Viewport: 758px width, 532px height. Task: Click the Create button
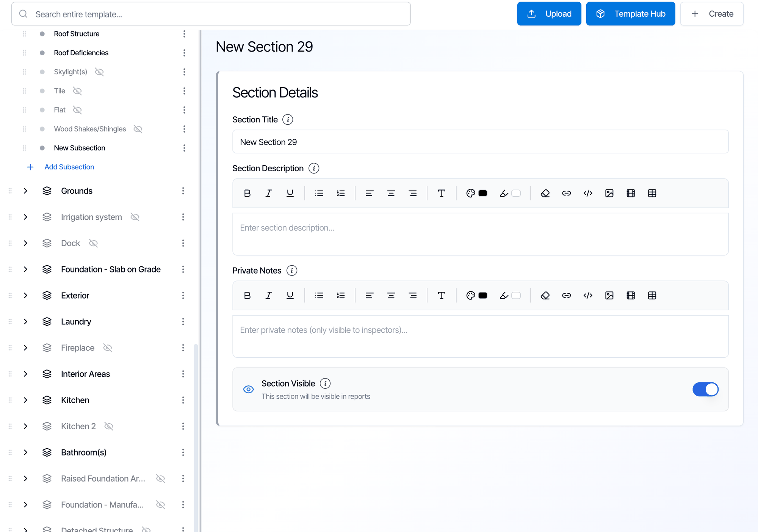point(711,14)
